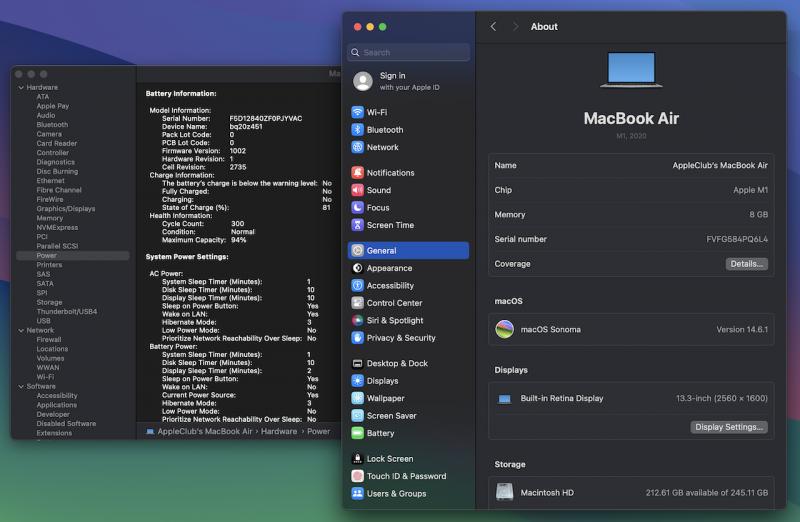
Task: Select Memory in System Information sidebar
Action: [x=49, y=218]
